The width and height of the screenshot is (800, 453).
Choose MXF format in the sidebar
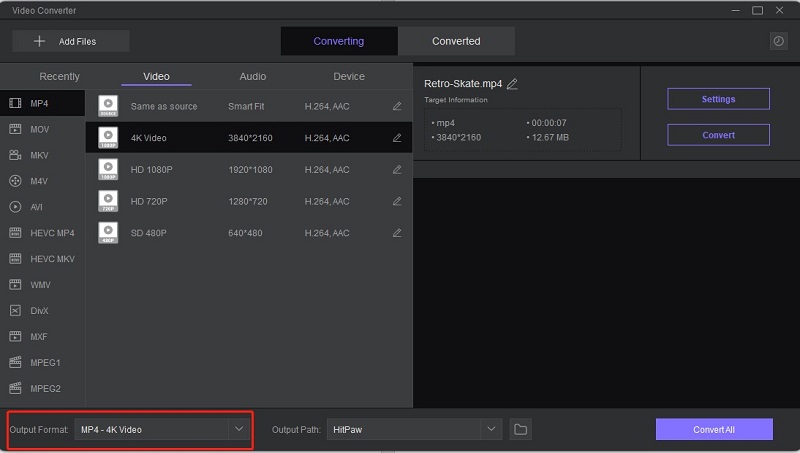point(42,337)
